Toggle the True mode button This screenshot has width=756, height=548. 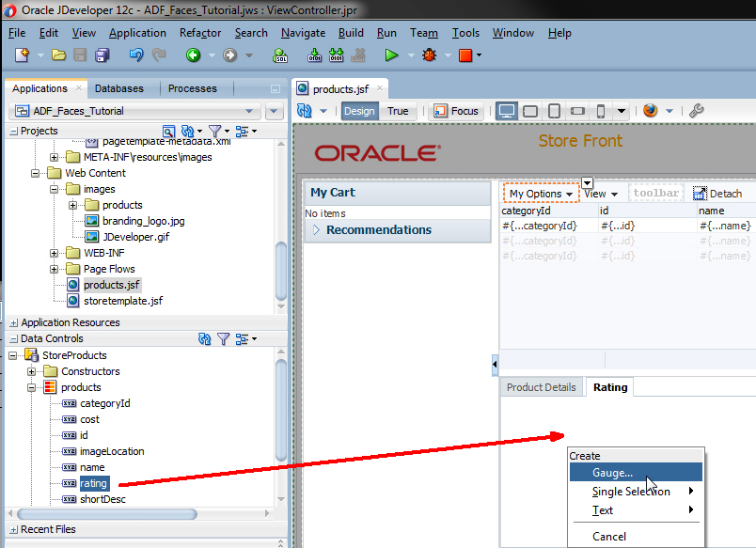tap(398, 111)
